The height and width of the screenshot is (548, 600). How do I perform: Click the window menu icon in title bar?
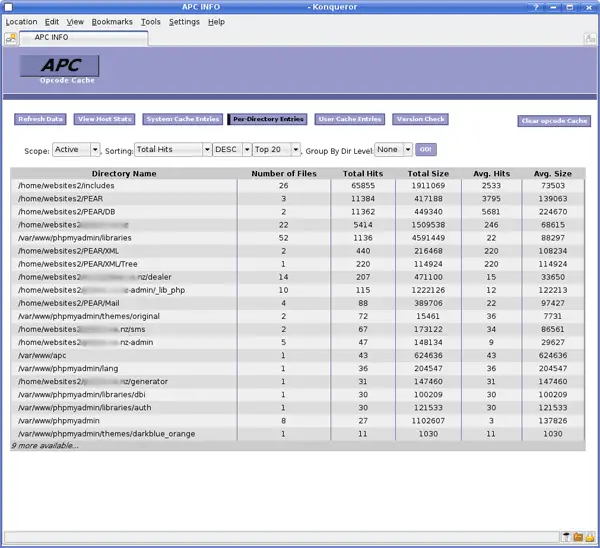(8, 7)
